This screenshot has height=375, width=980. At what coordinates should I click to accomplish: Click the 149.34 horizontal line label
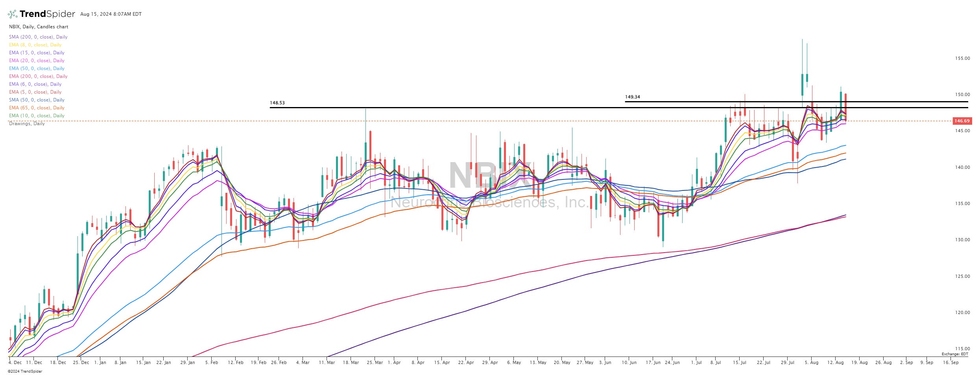point(633,97)
